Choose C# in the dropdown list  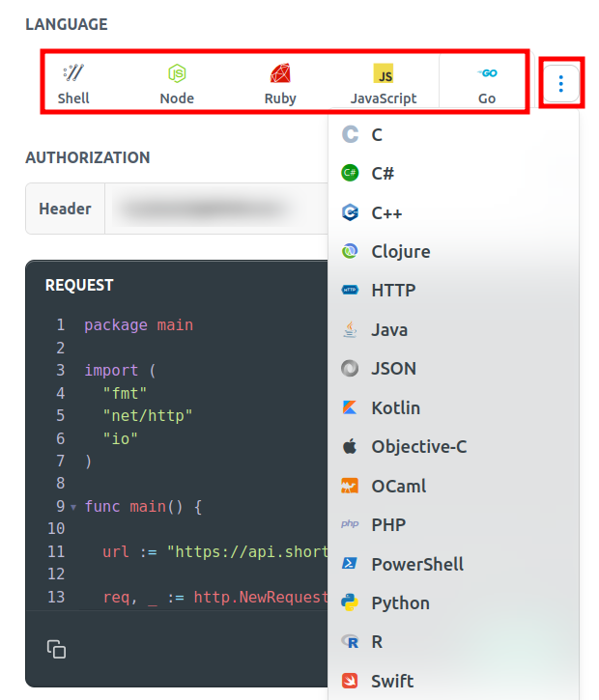[x=383, y=174]
